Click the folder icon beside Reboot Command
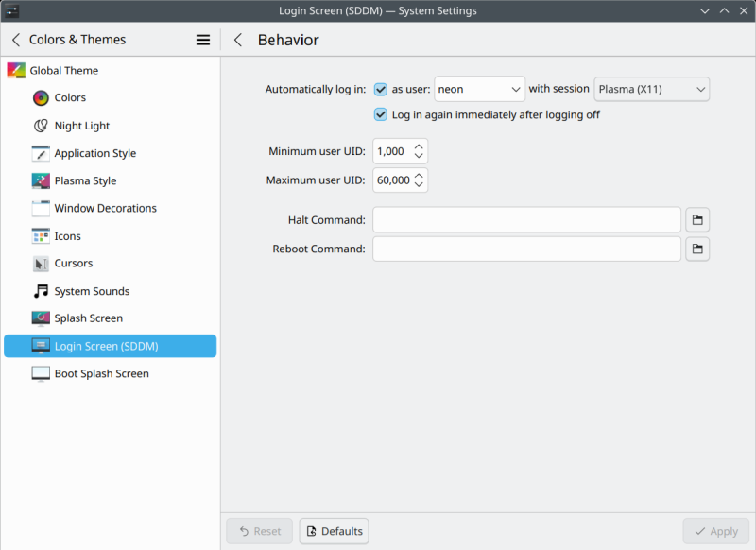Viewport: 756px width, 550px height. point(697,249)
